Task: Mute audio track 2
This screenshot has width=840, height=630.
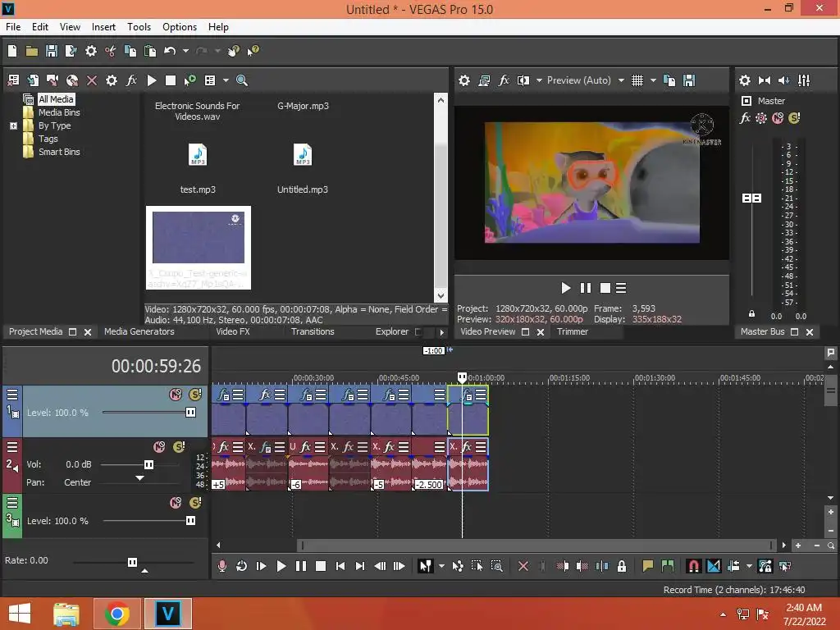Action: tap(159, 447)
